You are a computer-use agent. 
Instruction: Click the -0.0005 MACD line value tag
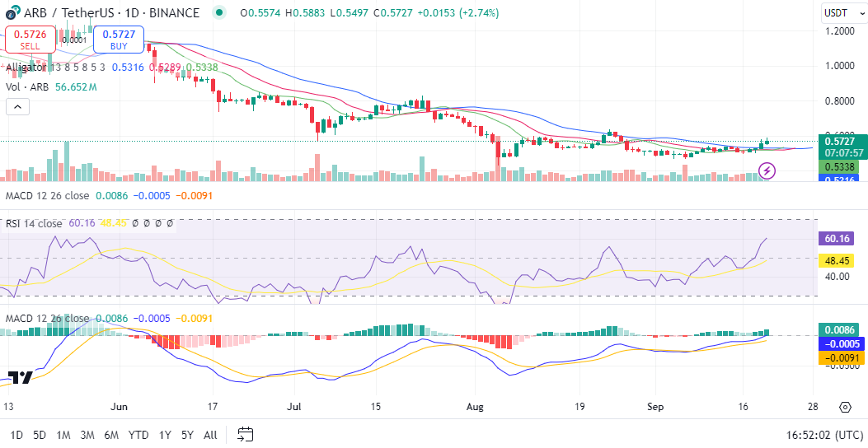(x=841, y=344)
